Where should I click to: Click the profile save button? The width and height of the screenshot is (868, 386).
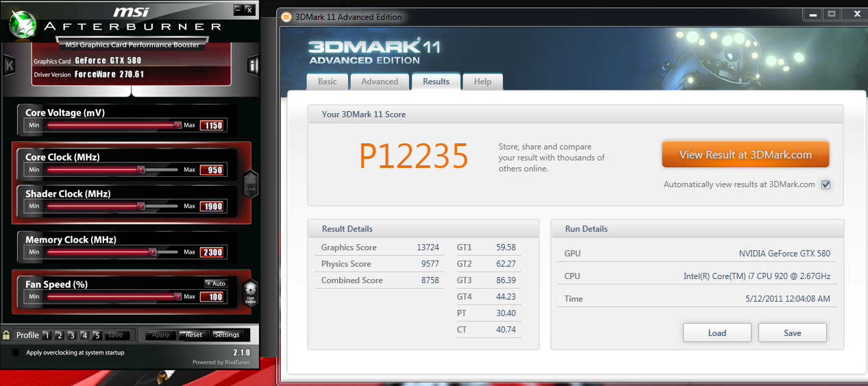point(116,335)
